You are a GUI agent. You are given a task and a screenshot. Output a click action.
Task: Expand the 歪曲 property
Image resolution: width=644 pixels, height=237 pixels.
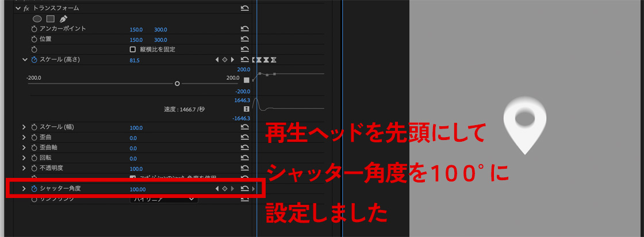coord(24,138)
